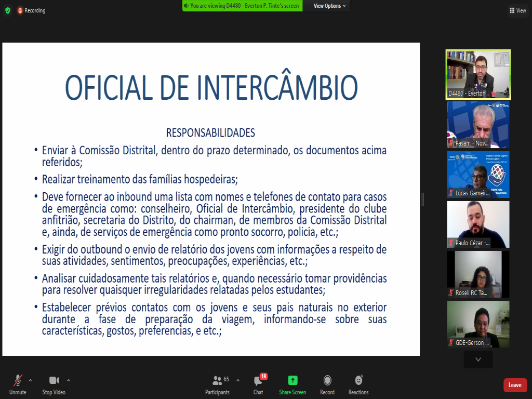Image resolution: width=532 pixels, height=399 pixels.
Task: Open the View Options menu
Action: coord(329,6)
